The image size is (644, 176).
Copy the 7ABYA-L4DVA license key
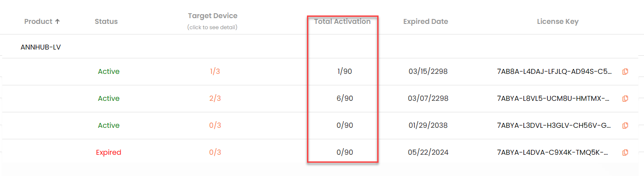tap(625, 153)
